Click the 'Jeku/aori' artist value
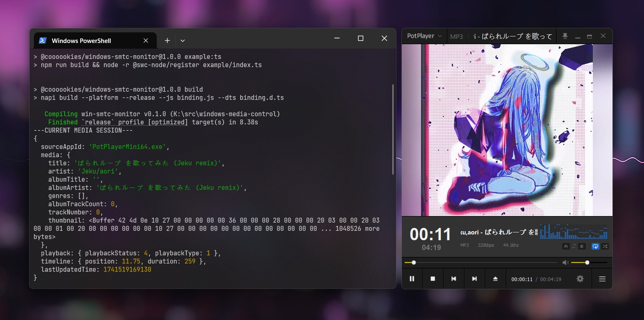The image size is (644, 320). [98, 171]
